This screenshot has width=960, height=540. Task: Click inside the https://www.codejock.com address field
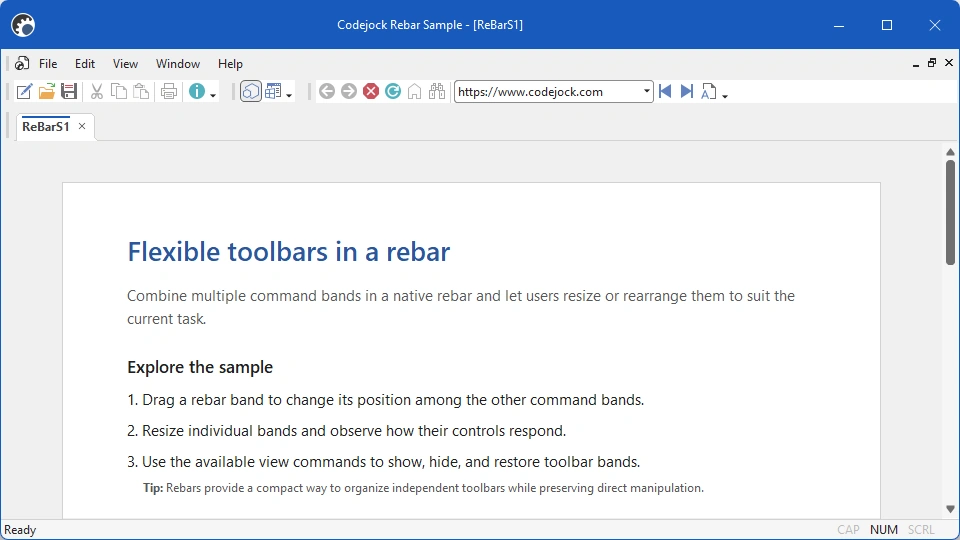(x=547, y=92)
